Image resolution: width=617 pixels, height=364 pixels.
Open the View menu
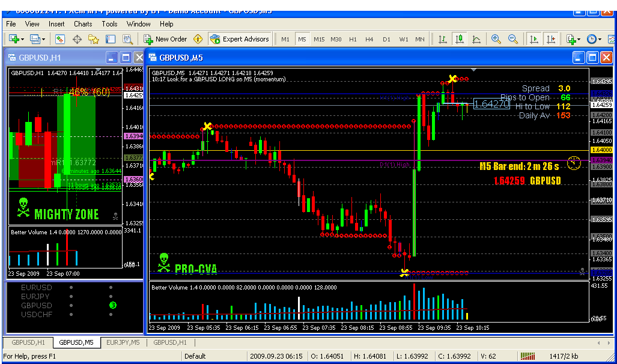[32, 24]
